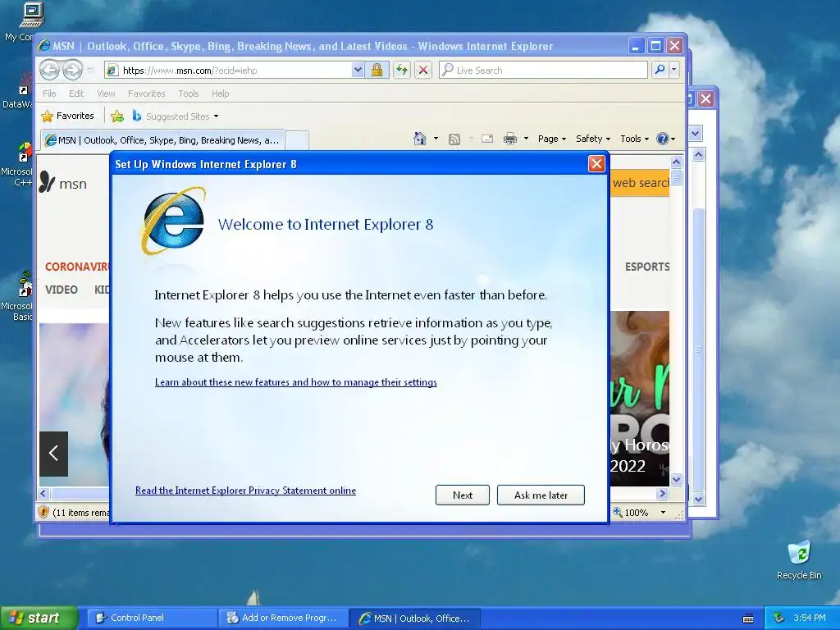Open the Tools dropdown in the command bar

[x=634, y=139]
